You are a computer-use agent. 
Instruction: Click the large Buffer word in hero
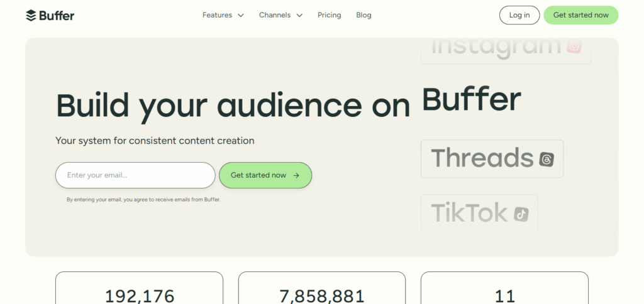click(x=472, y=99)
